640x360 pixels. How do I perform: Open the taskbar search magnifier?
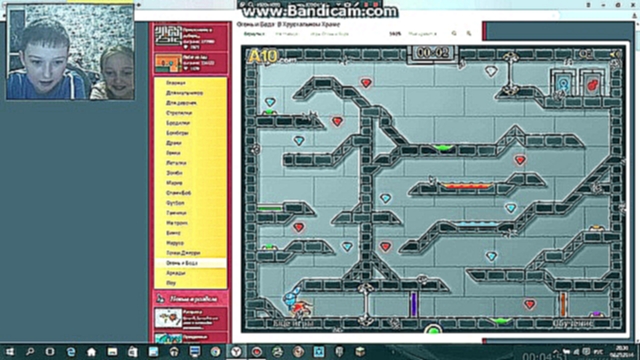click(x=30, y=351)
